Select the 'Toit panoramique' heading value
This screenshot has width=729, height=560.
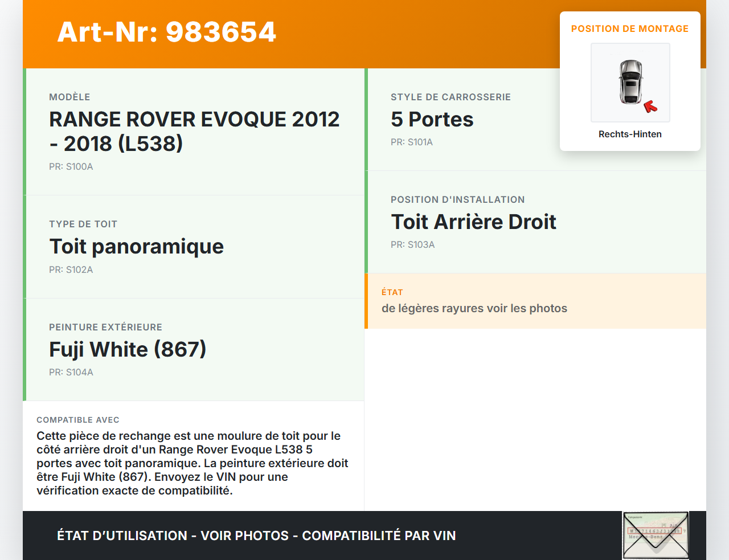click(137, 247)
